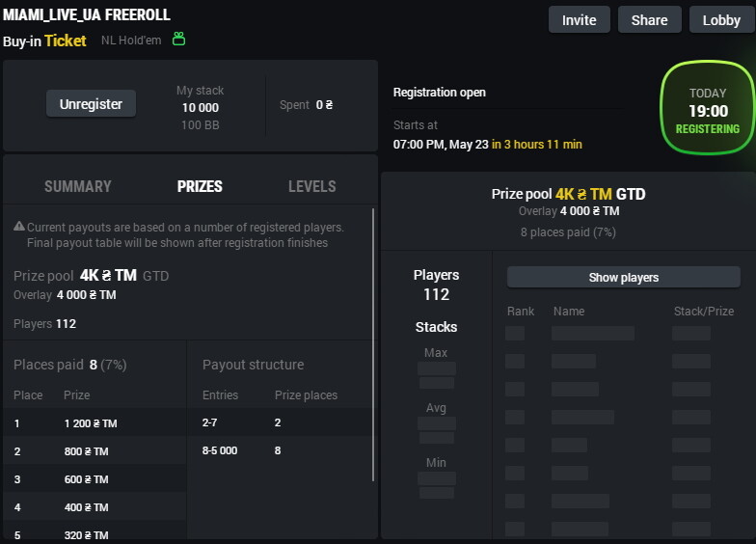Click the Stack/Prize column header
The image size is (756, 544).
pyautogui.click(x=704, y=311)
